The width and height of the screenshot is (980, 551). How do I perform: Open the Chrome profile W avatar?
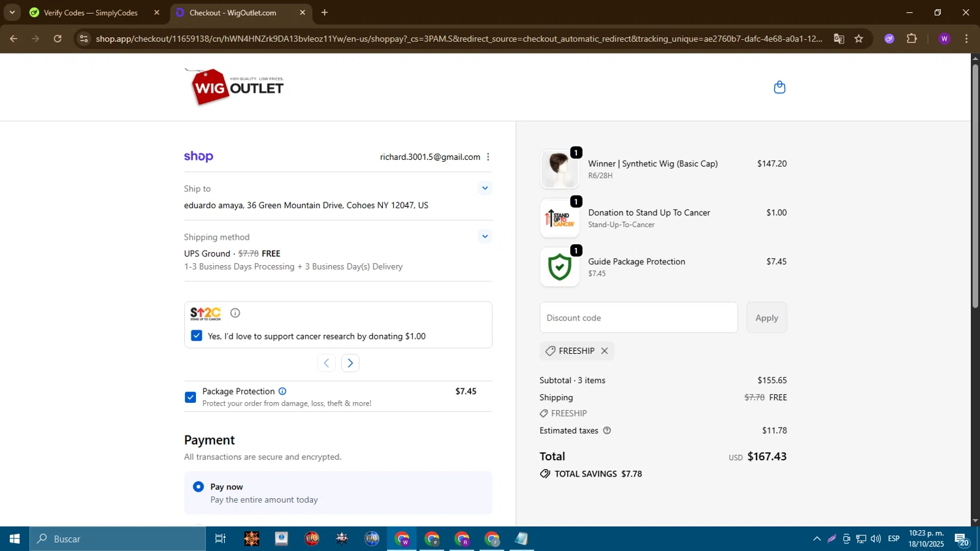pos(944,39)
